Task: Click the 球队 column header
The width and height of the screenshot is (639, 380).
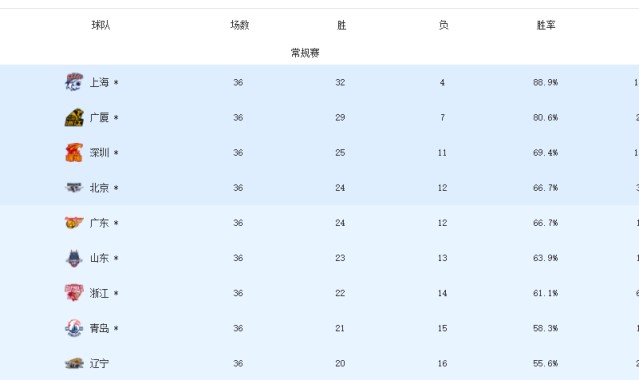Action: point(101,25)
